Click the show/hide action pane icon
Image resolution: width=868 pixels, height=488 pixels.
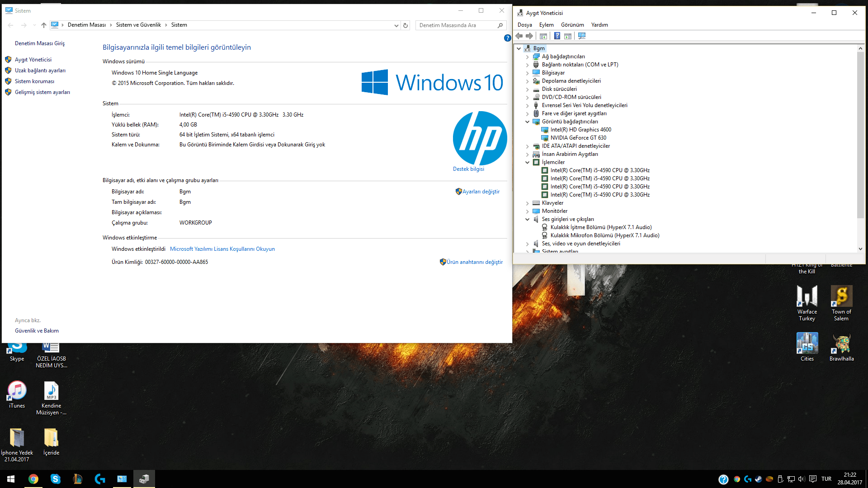[568, 36]
